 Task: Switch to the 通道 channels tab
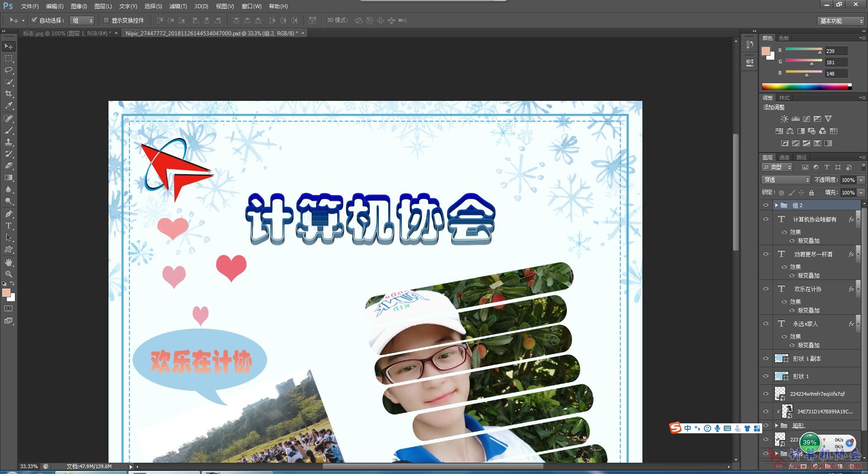[x=784, y=157]
